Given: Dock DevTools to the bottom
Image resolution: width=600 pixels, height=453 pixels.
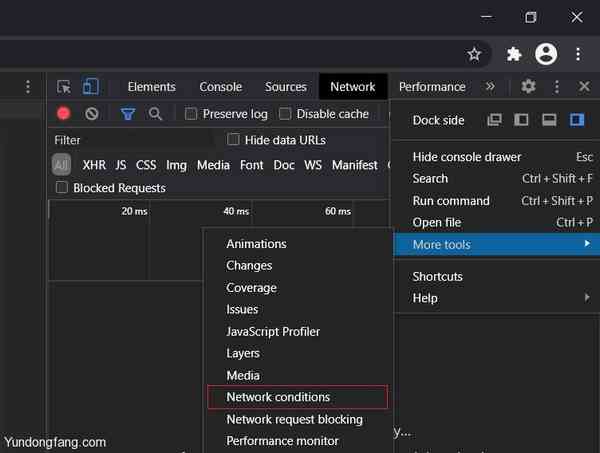Looking at the screenshot, I should [x=549, y=120].
